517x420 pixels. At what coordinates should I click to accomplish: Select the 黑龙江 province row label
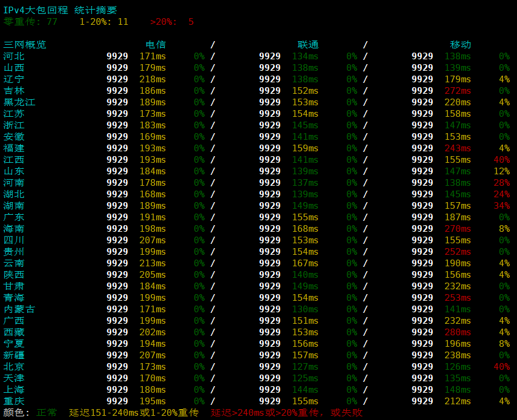[x=19, y=102]
